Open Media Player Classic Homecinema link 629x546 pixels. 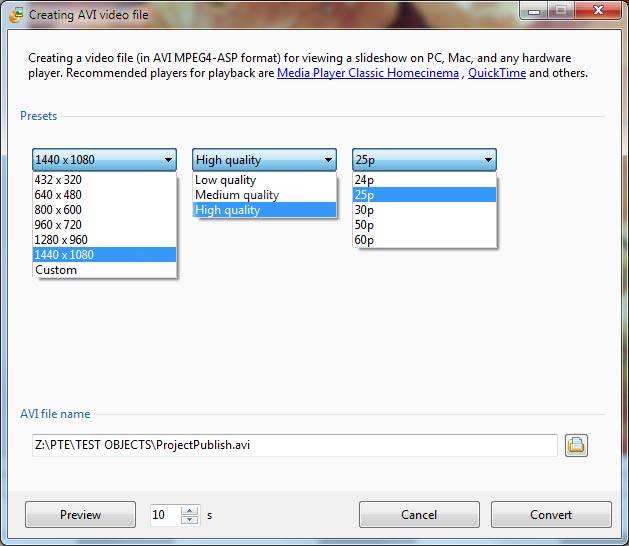coord(367,73)
